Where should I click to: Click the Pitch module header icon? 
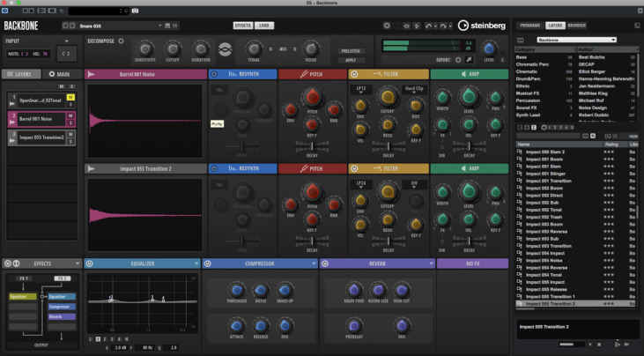(303, 74)
